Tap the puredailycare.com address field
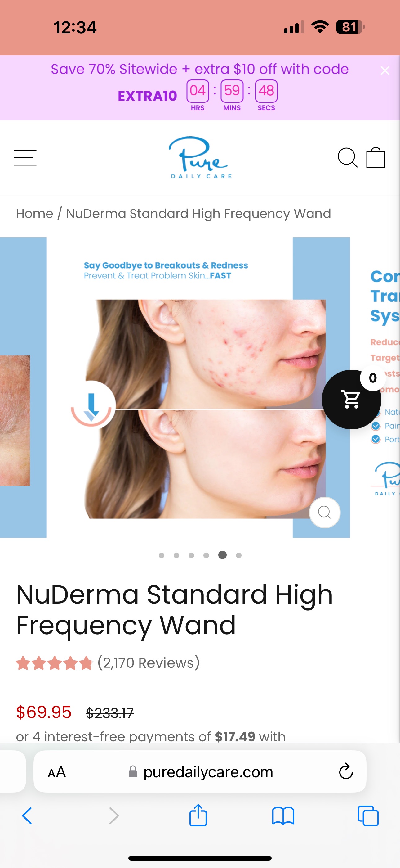This screenshot has width=400, height=868. click(x=200, y=771)
